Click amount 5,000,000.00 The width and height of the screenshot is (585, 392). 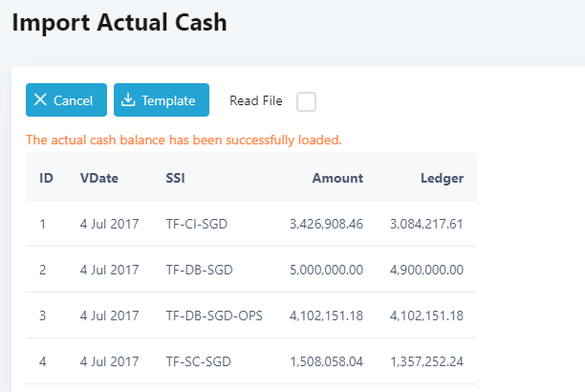pos(326,270)
